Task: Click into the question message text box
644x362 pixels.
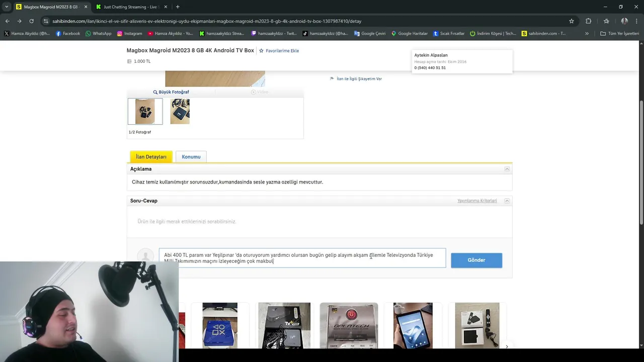Action: coord(302,258)
